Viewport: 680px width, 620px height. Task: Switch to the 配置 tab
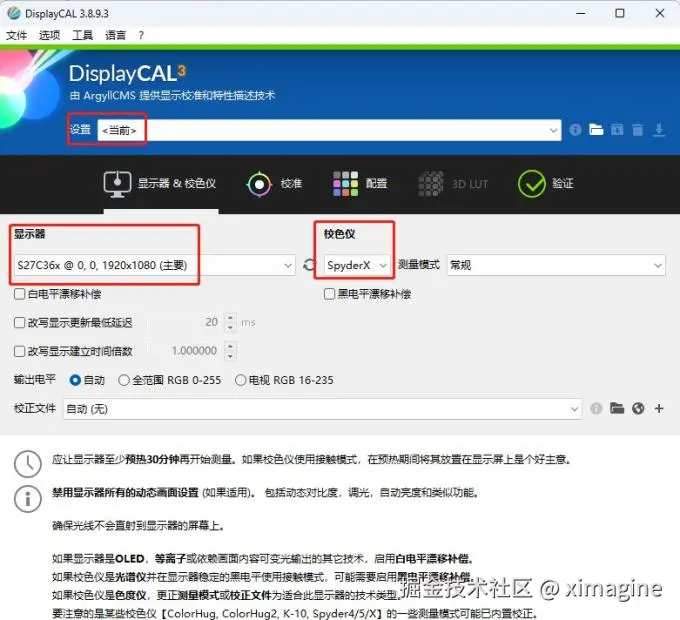(360, 184)
